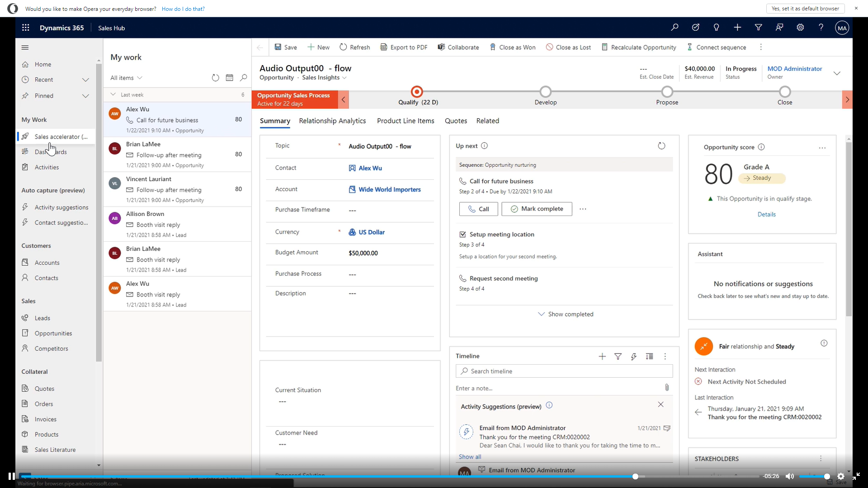Open the command bar overflow menu
868x488 pixels.
tap(761, 47)
